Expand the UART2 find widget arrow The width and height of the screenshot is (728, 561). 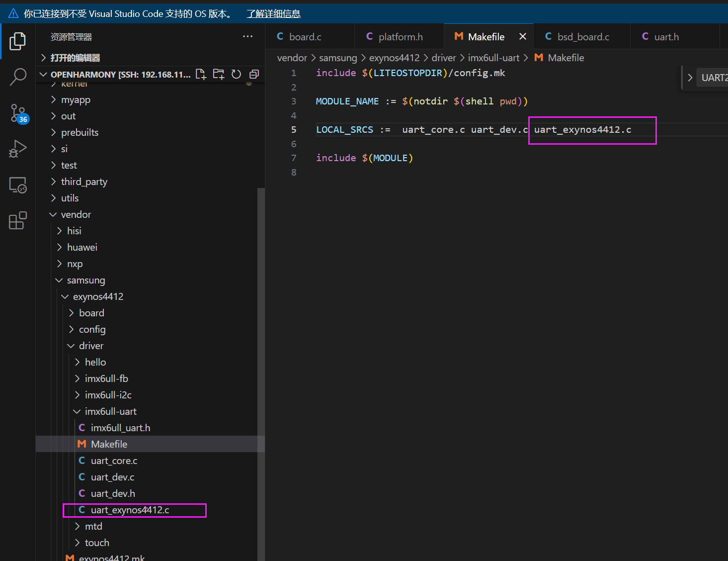click(690, 78)
